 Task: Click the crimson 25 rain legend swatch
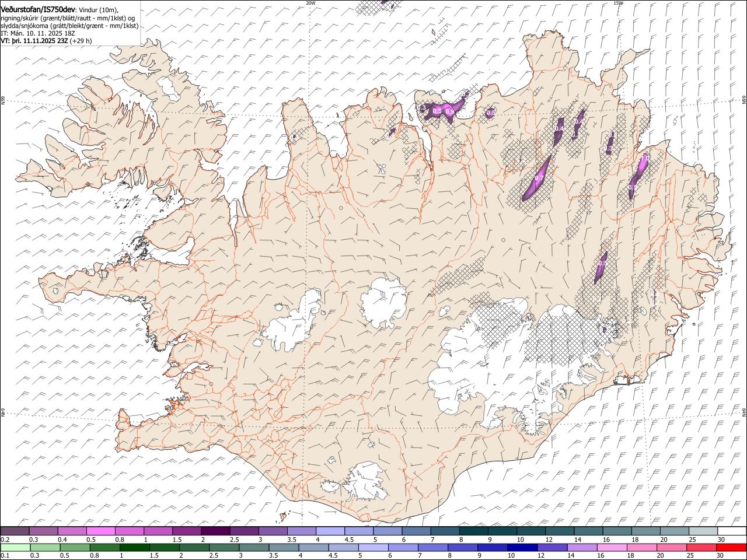(701, 547)
